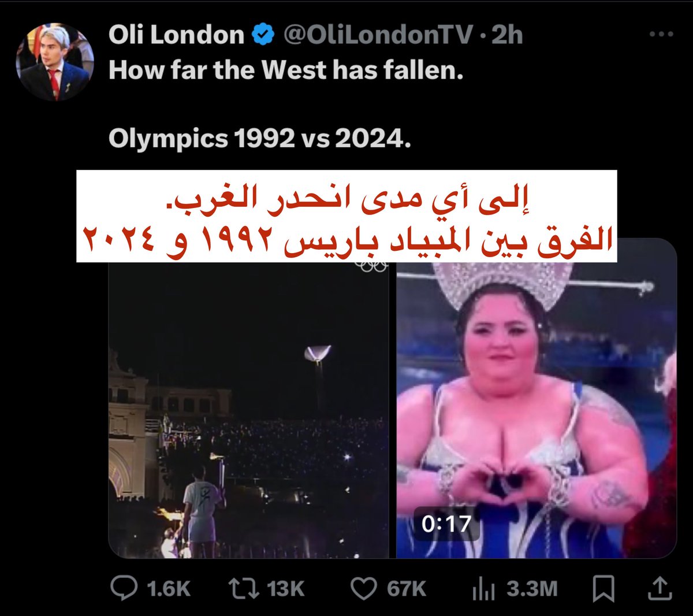Select the Arabic translation text banner
693x616 pixels.
(x=346, y=216)
